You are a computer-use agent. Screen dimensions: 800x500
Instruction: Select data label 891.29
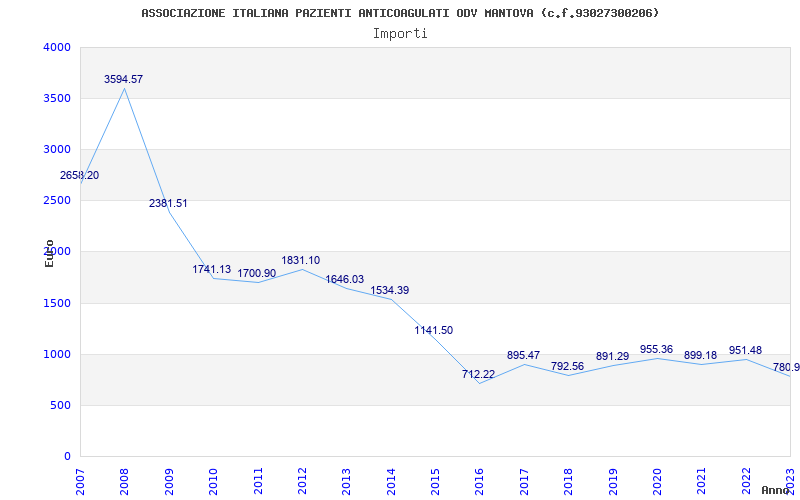612,356
